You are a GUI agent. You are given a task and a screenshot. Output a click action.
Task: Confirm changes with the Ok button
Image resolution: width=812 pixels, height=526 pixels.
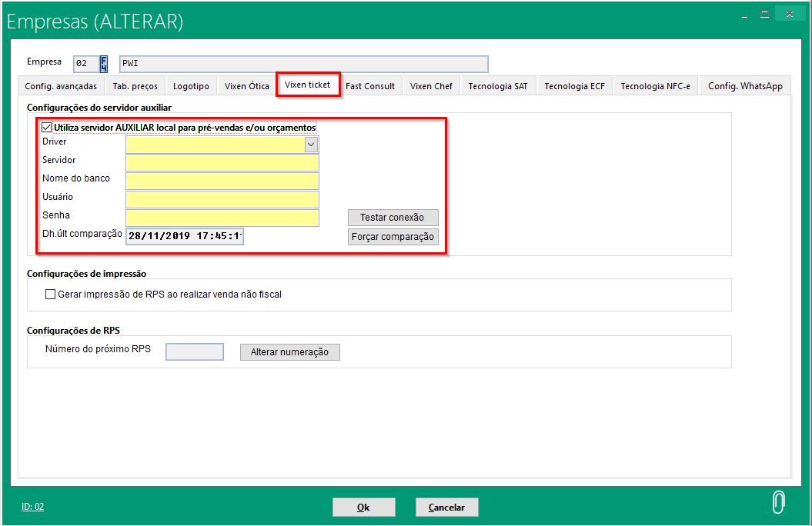pos(363,508)
